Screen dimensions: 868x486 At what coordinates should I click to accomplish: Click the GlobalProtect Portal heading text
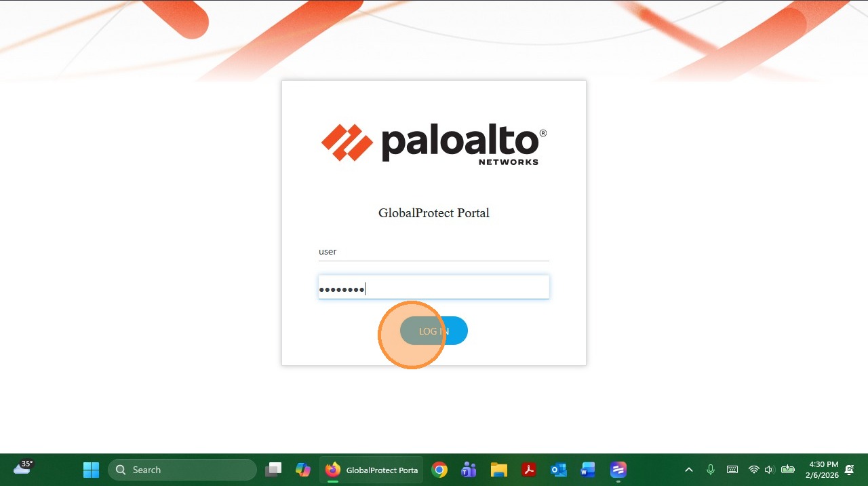click(434, 213)
